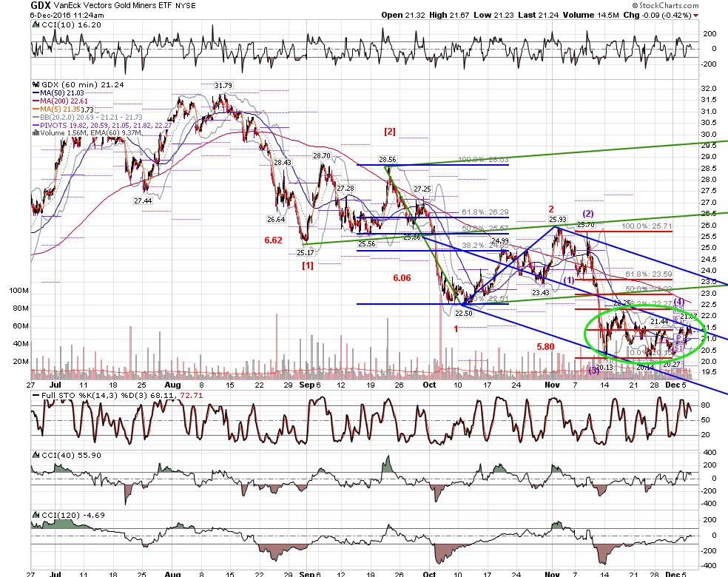Click the 31.79 peak price label
The width and height of the screenshot is (728, 577).
[223, 85]
